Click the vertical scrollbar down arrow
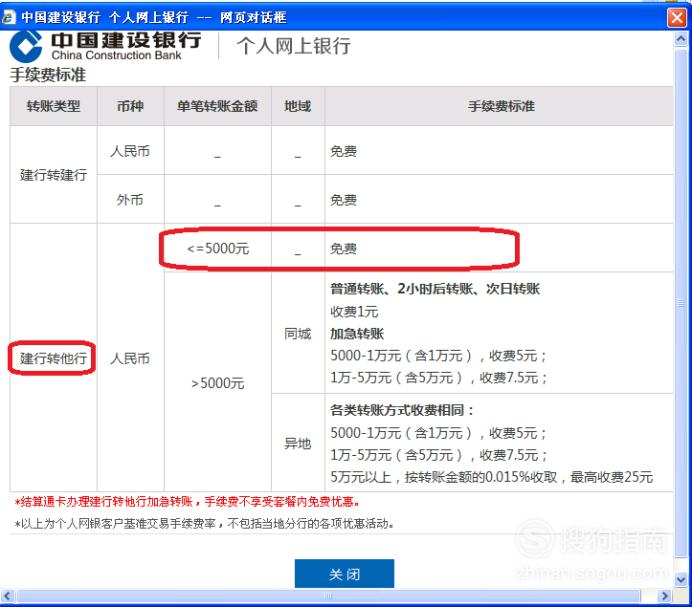 click(x=681, y=579)
